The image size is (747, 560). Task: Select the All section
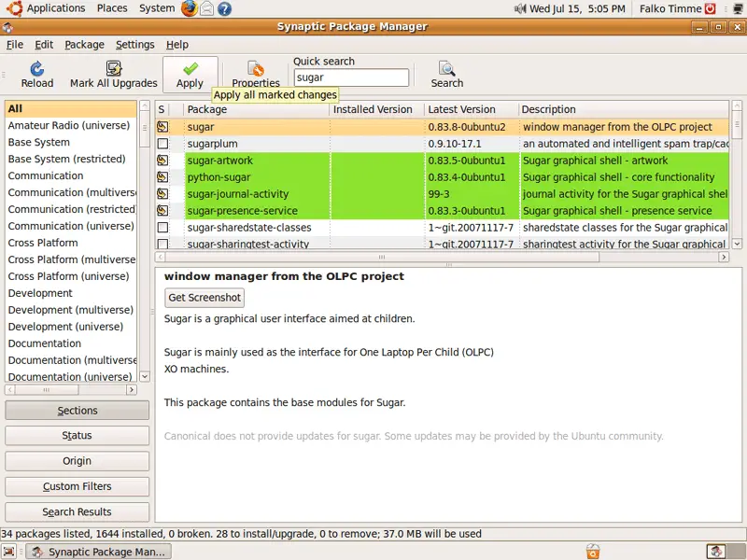click(71, 108)
